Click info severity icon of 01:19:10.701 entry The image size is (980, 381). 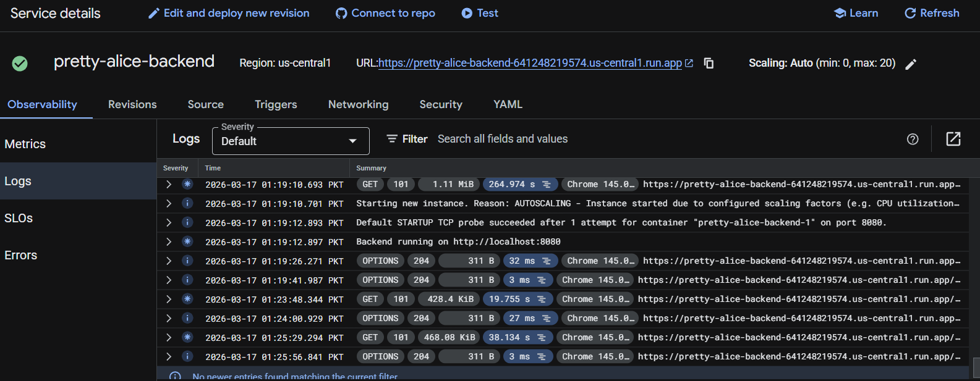(x=187, y=203)
